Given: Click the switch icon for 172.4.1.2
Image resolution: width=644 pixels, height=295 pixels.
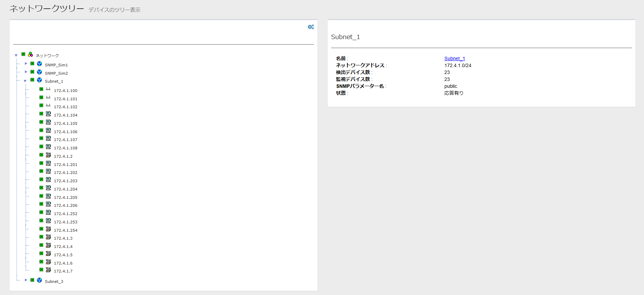Looking at the screenshot, I should (48, 155).
